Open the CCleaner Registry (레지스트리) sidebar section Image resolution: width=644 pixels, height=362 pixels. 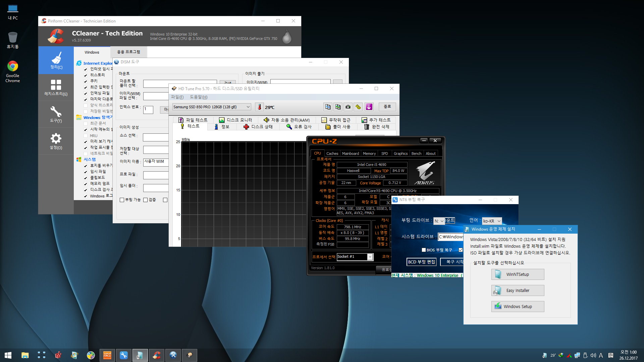[x=56, y=87]
